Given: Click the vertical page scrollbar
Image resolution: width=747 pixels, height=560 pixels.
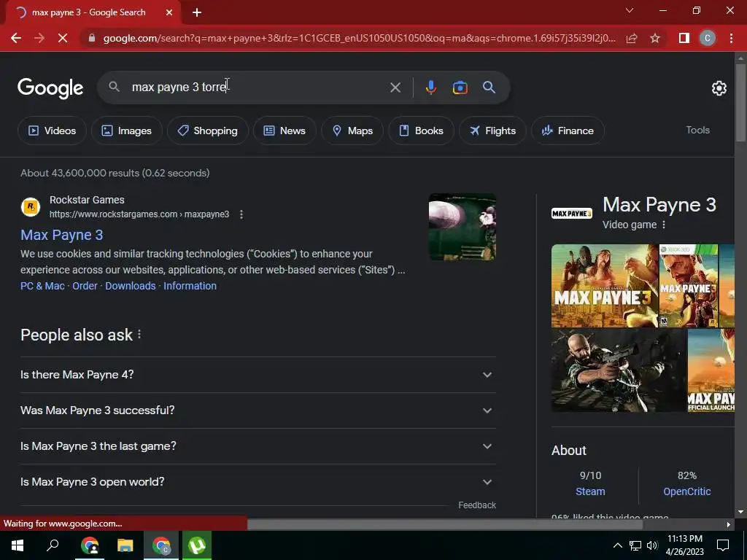Looking at the screenshot, I should coord(740,102).
